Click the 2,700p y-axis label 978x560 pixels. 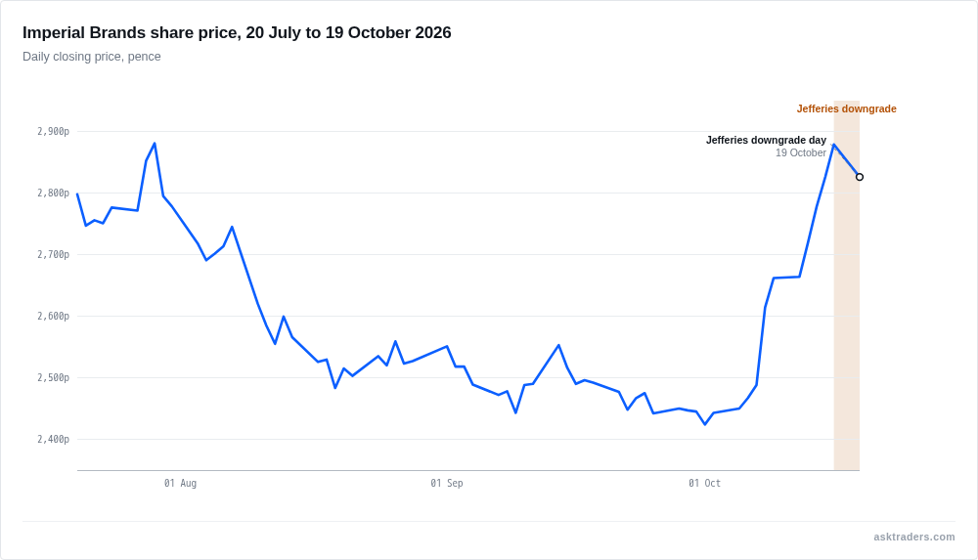53,254
